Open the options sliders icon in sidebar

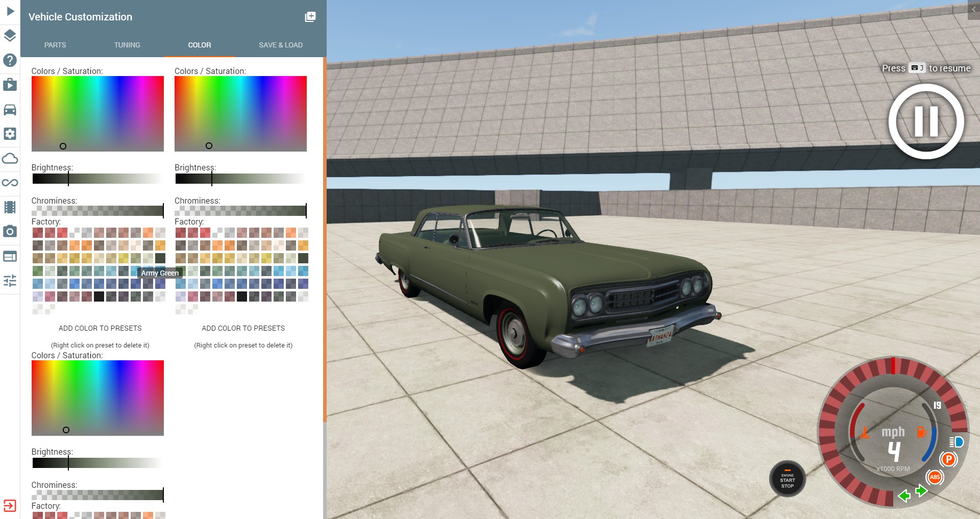10,281
